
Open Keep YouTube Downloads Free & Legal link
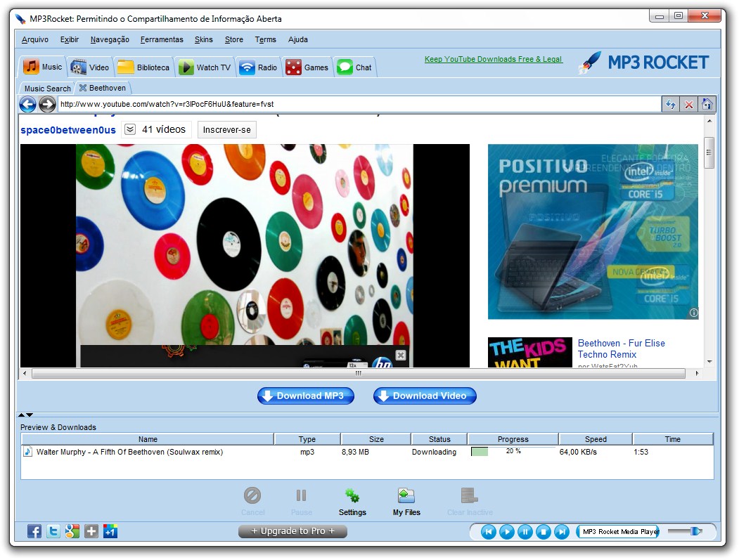pos(494,59)
